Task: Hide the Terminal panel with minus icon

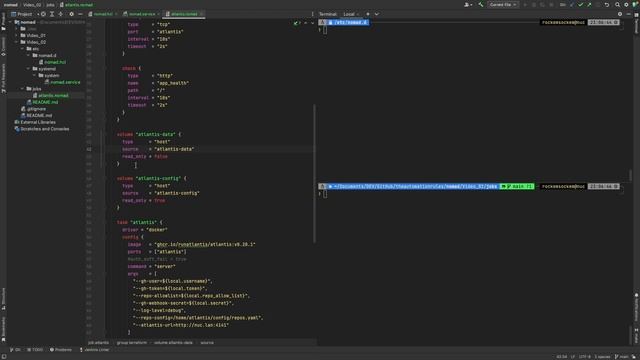Action: pyautogui.click(x=629, y=14)
